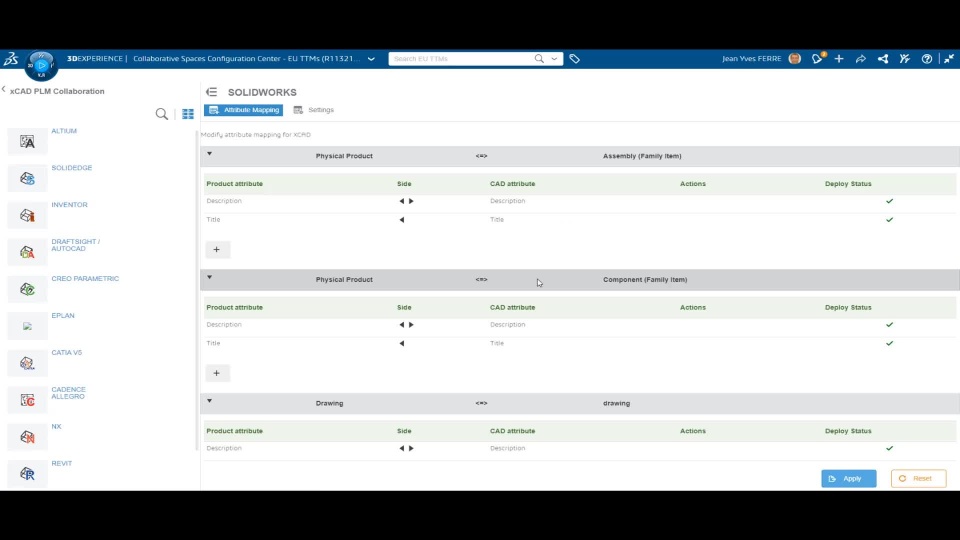Screen dimensions: 960x540
Task: Select the SOLIDEDGE connector icon
Action: click(27, 178)
